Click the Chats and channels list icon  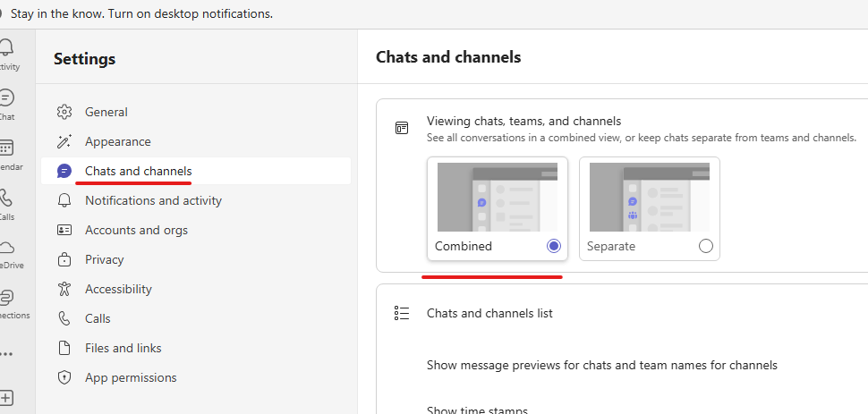[x=402, y=313]
